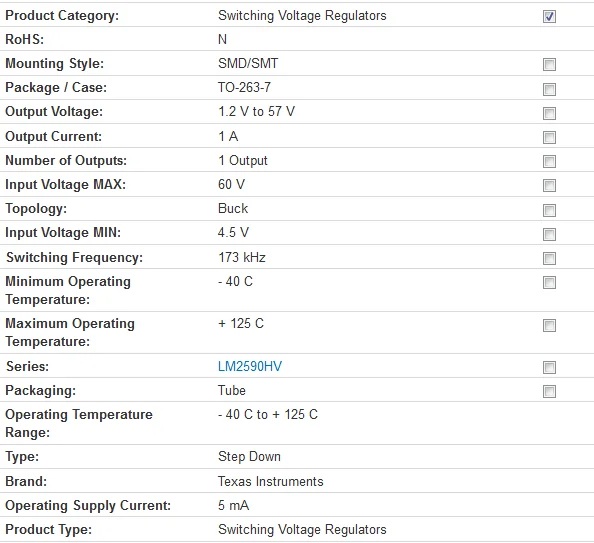Select the Series checkbox
Viewport: 594px width, 543px height.
(x=549, y=367)
